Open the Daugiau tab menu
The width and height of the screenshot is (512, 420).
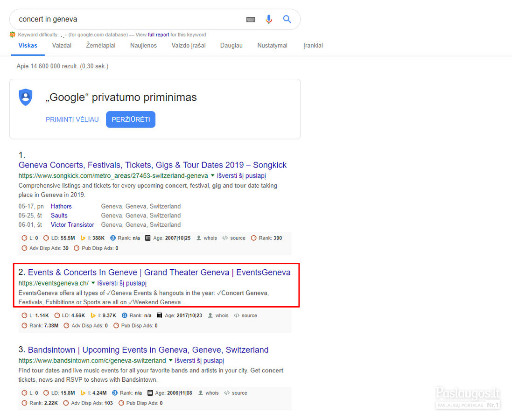pyautogui.click(x=231, y=45)
